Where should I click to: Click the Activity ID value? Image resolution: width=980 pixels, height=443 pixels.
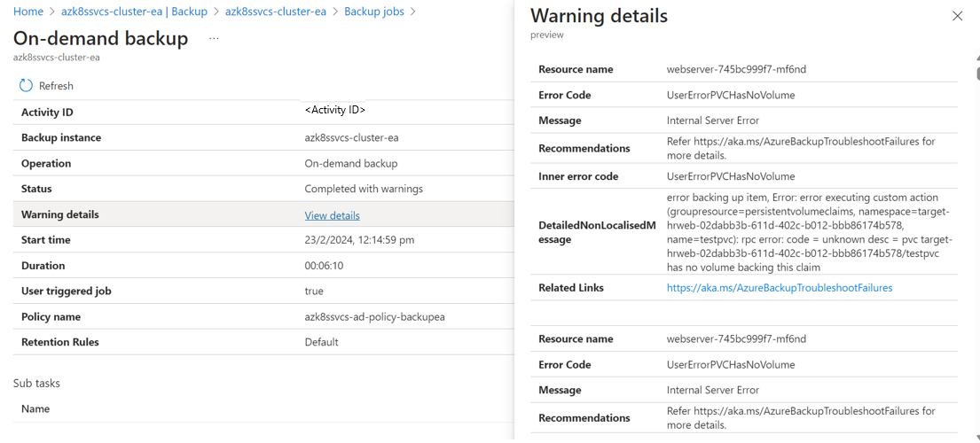(335, 110)
